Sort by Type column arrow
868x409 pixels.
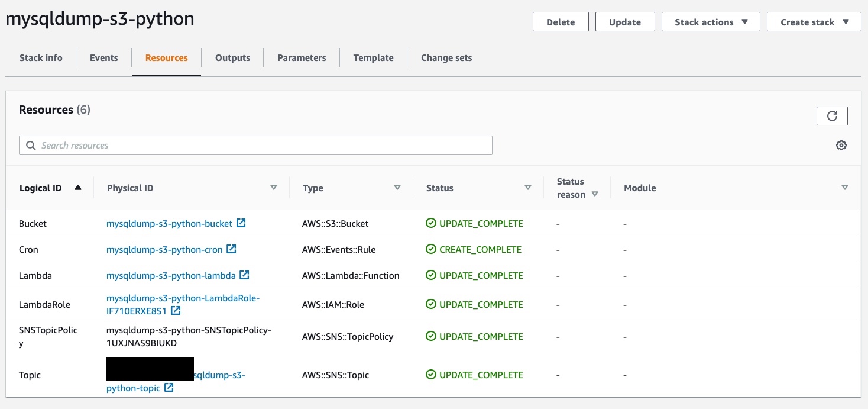pyautogui.click(x=397, y=188)
